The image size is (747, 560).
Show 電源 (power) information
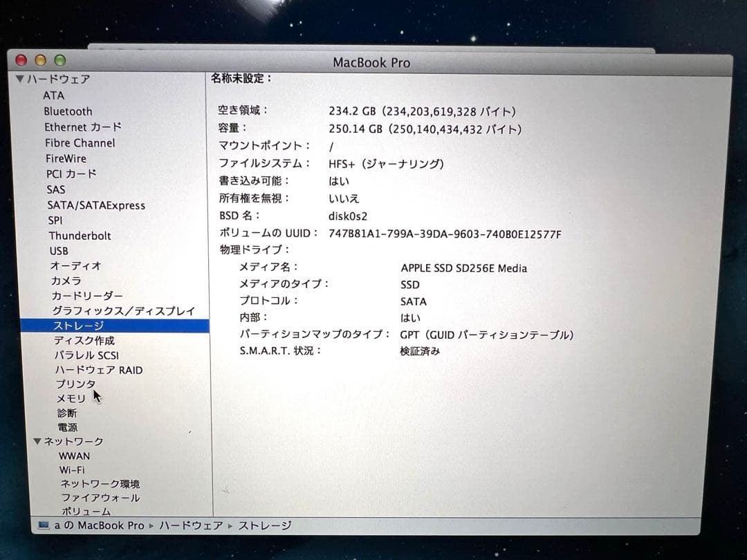(x=69, y=427)
